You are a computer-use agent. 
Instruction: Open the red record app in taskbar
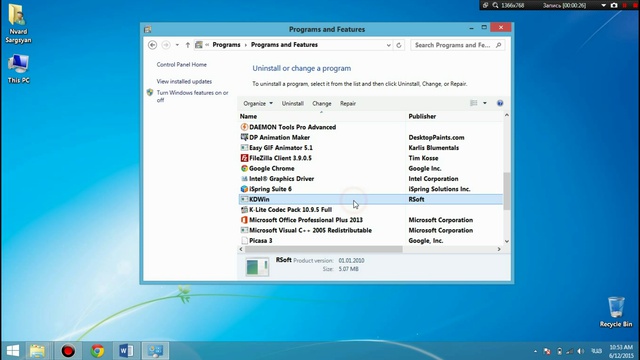(x=68, y=351)
